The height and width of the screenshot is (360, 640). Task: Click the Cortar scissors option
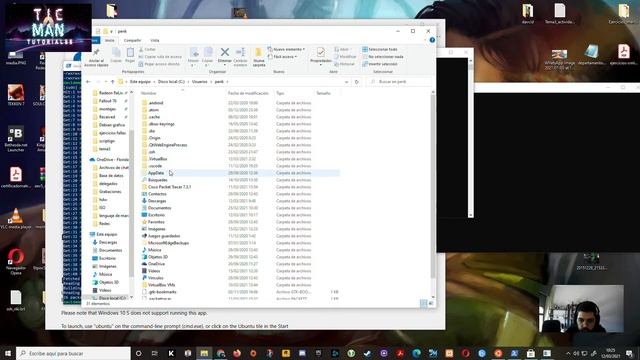pyautogui.click(x=147, y=49)
